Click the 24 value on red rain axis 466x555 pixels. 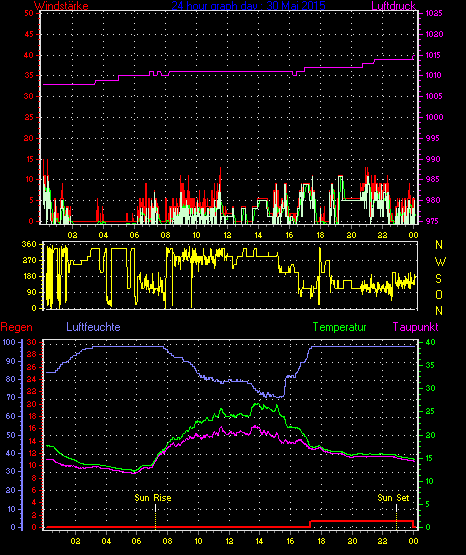pyautogui.click(x=31, y=379)
